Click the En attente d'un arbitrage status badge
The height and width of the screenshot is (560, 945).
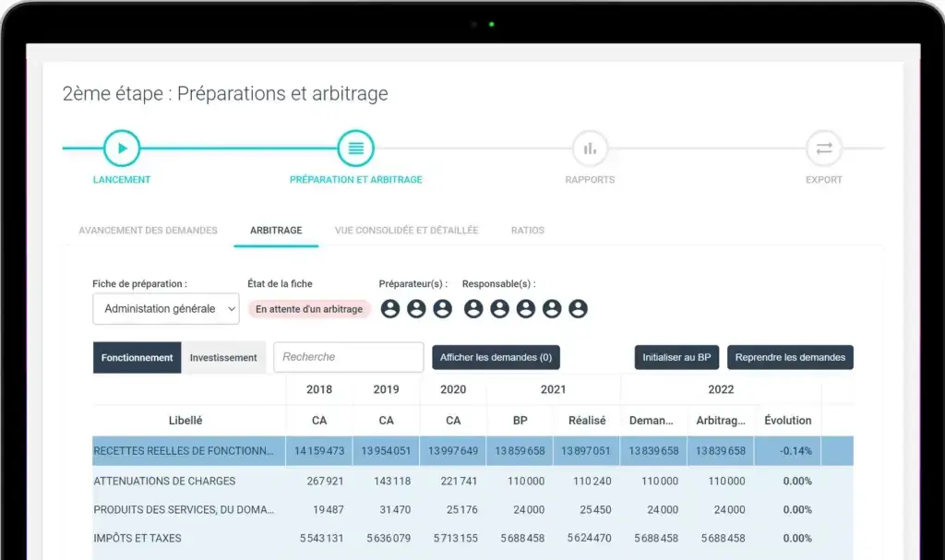(x=309, y=309)
